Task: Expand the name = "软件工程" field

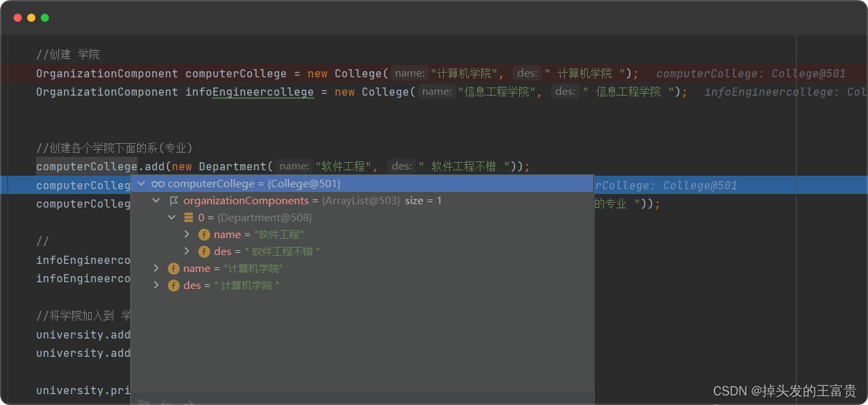Action: [187, 235]
